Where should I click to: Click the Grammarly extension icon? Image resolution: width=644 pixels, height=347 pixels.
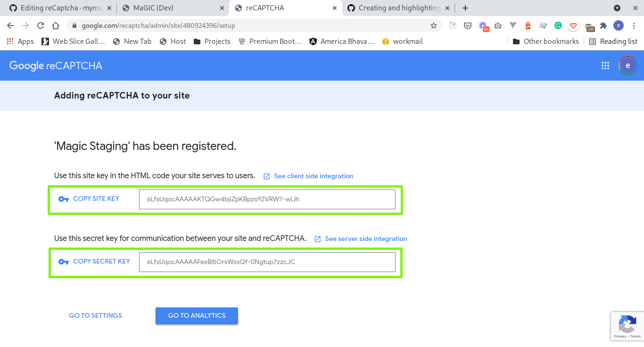(558, 26)
